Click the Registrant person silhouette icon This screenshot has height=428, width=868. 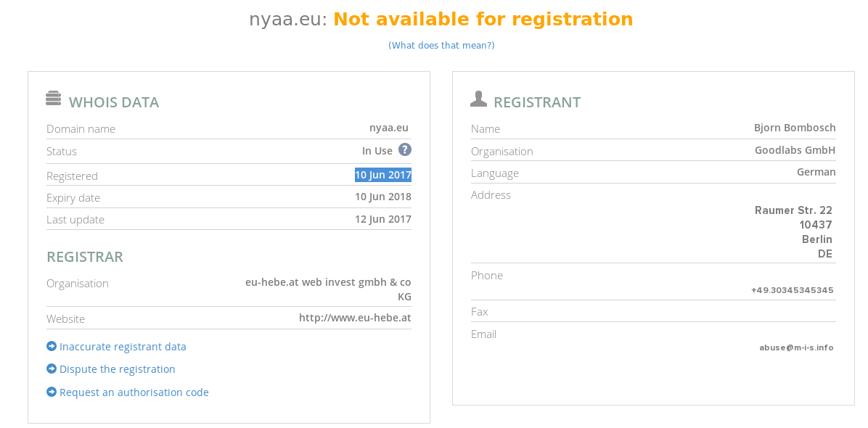(x=478, y=99)
